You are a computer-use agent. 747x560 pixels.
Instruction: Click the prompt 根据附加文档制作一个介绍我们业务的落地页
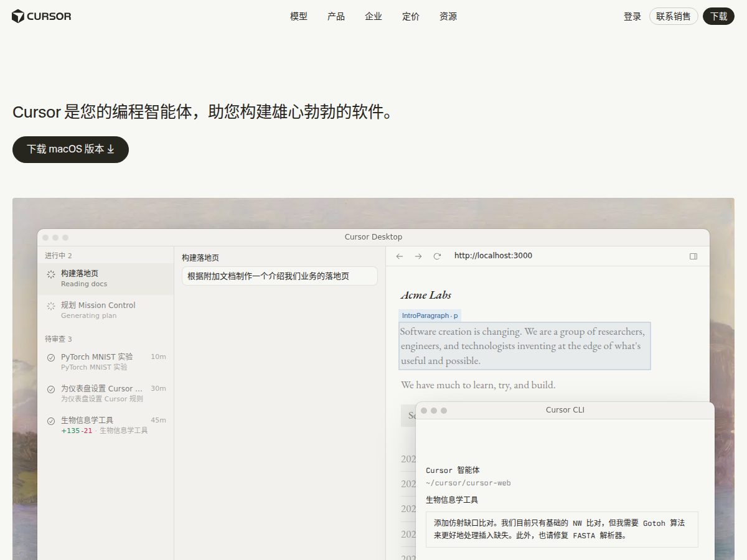(x=280, y=276)
